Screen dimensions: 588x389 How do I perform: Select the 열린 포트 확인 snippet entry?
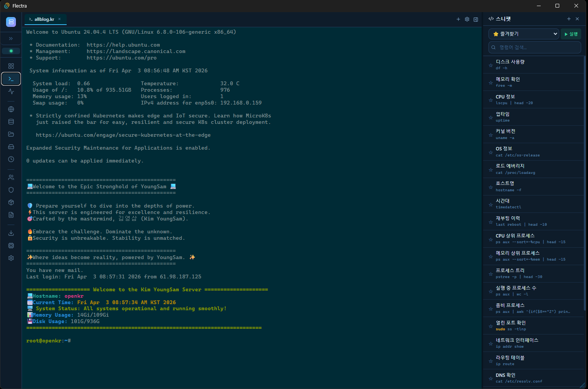(x=534, y=325)
